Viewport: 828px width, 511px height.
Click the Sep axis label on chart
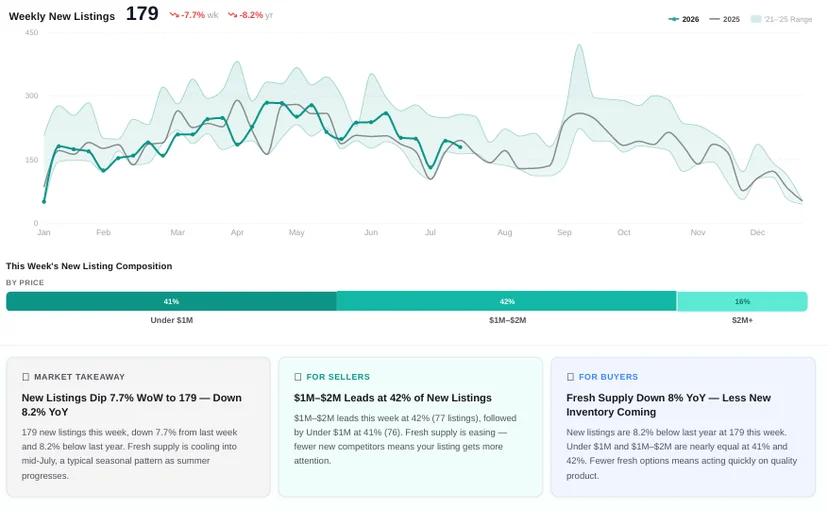tap(564, 232)
